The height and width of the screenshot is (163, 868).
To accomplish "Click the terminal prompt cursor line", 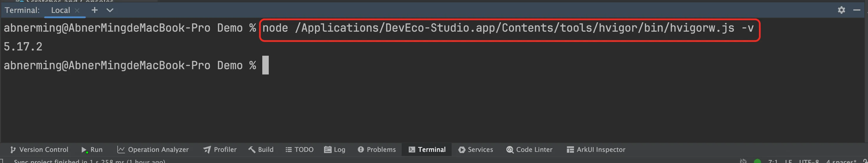I will tap(266, 65).
